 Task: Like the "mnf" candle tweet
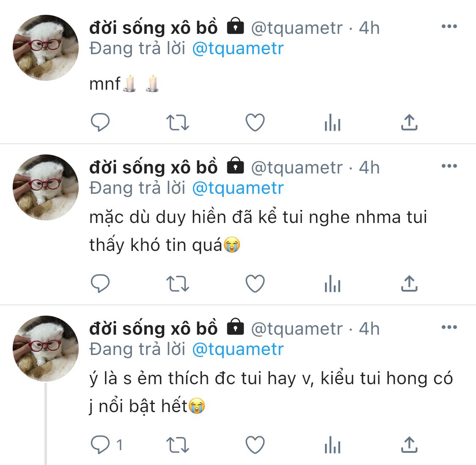tap(255, 123)
